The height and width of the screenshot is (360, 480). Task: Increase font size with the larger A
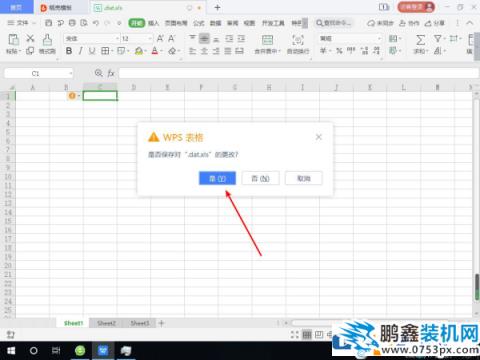coord(160,38)
